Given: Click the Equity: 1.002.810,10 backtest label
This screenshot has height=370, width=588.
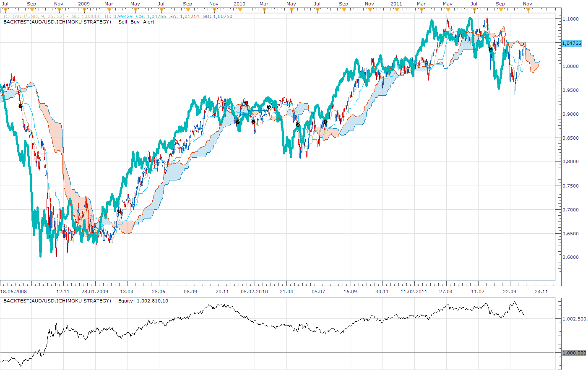Looking at the screenshot, I should pos(143,301).
